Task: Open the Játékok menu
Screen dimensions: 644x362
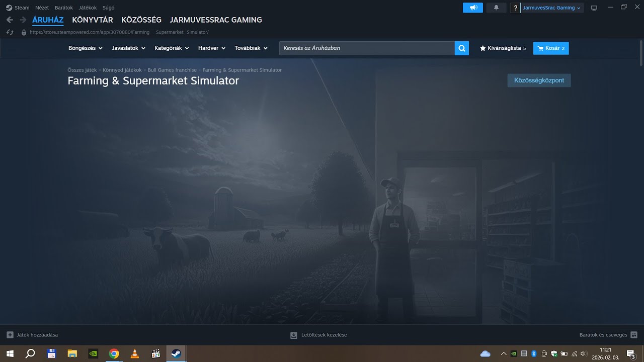Action: point(88,8)
